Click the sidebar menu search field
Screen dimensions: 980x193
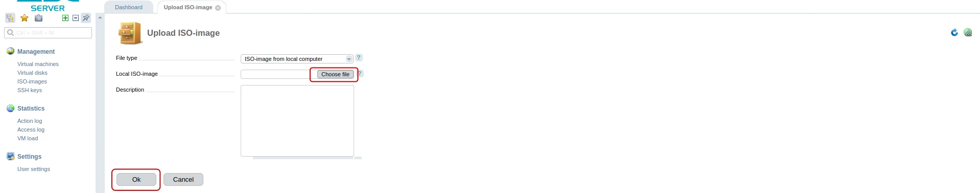click(48, 33)
